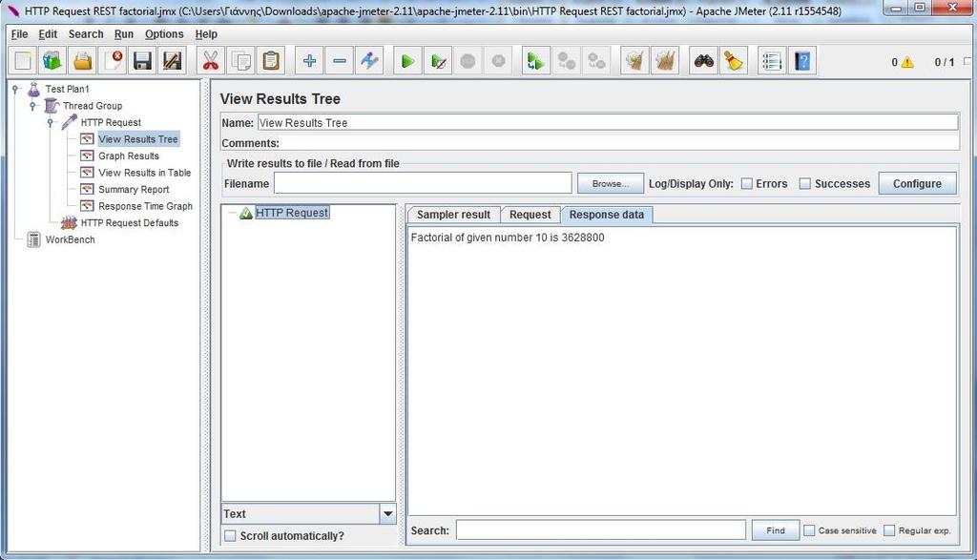Open the Templates toolbar icon
This screenshot has height=560, width=977.
pyautogui.click(x=52, y=61)
